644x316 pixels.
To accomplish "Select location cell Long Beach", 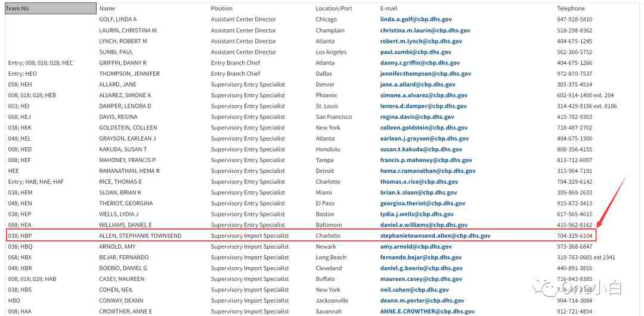I will click(331, 257).
